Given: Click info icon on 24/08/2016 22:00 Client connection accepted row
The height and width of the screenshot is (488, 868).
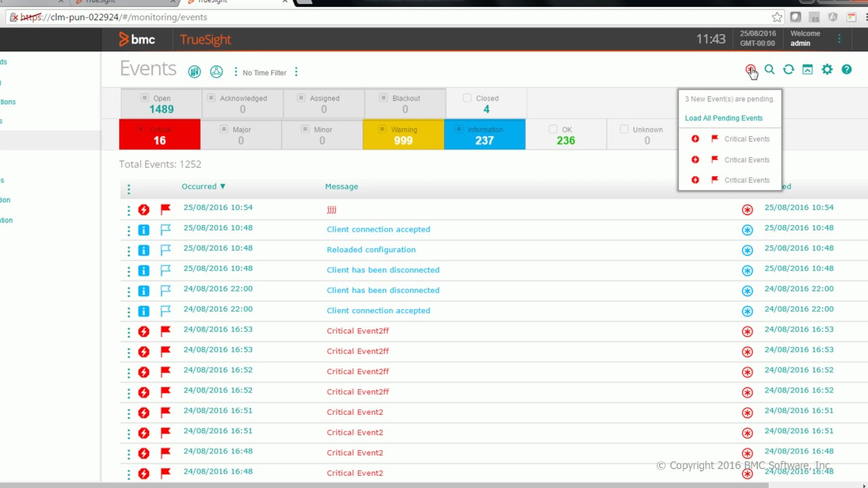Looking at the screenshot, I should pyautogui.click(x=144, y=311).
